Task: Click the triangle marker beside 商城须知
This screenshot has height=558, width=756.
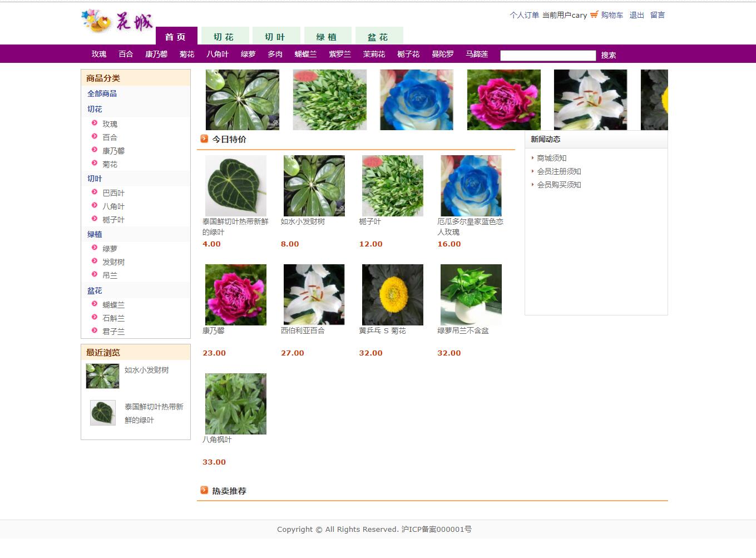Action: [x=532, y=158]
